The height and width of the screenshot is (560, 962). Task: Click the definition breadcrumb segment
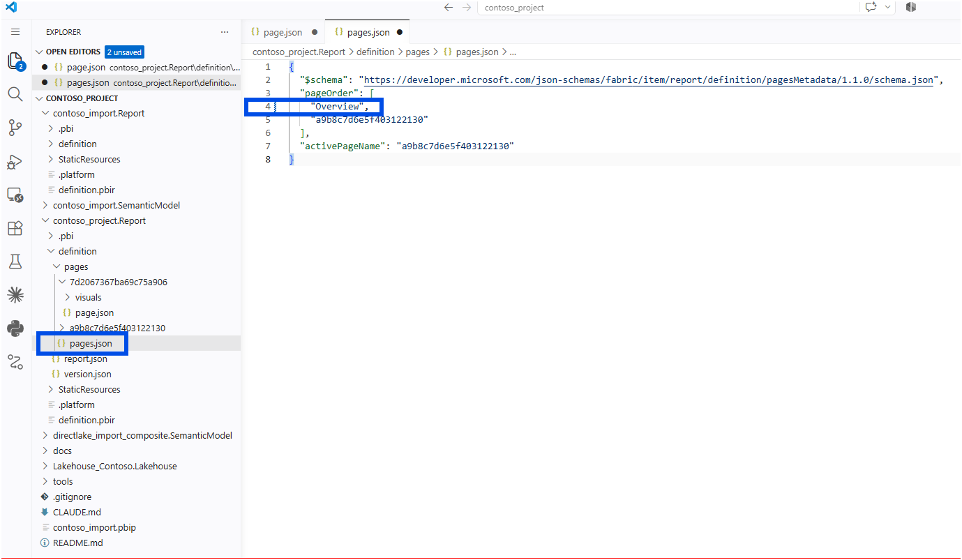pyautogui.click(x=375, y=52)
